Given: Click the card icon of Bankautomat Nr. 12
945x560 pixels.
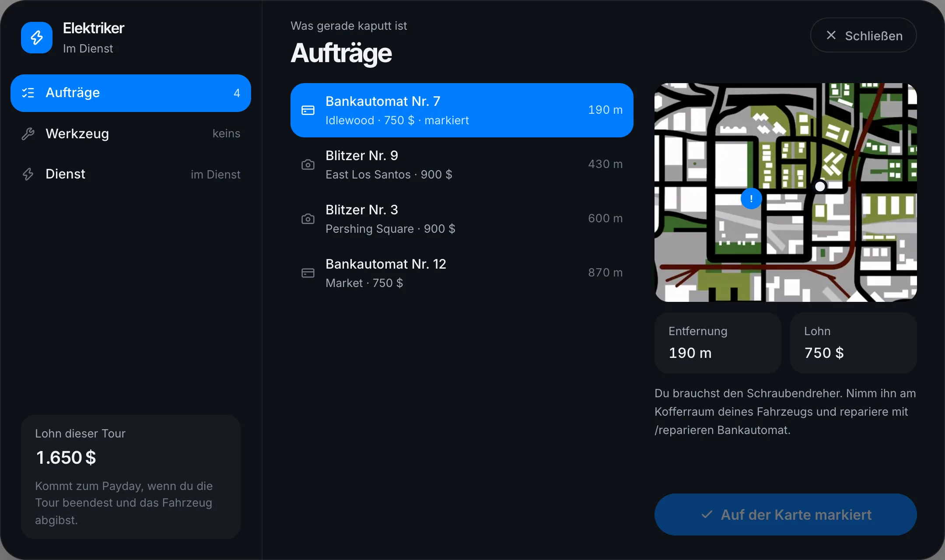Looking at the screenshot, I should coord(308,273).
